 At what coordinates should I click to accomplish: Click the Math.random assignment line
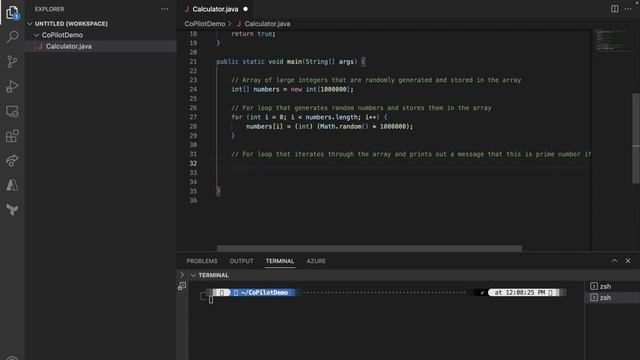click(329, 127)
